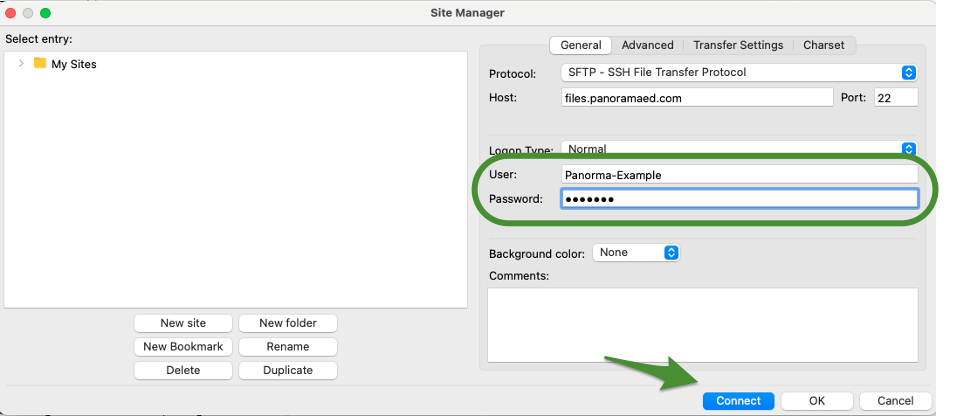The width and height of the screenshot is (980, 416).
Task: Switch to the General tab
Action: [580, 45]
